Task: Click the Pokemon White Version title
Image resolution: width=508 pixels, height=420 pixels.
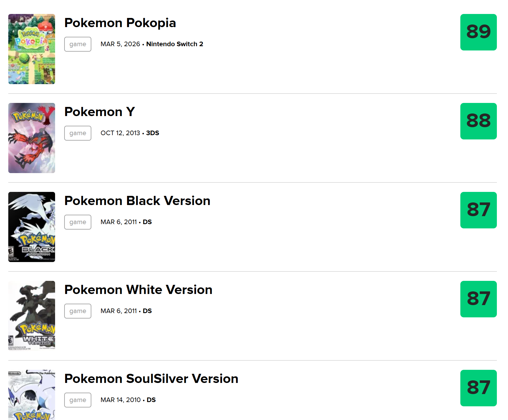Action: pyautogui.click(x=138, y=290)
